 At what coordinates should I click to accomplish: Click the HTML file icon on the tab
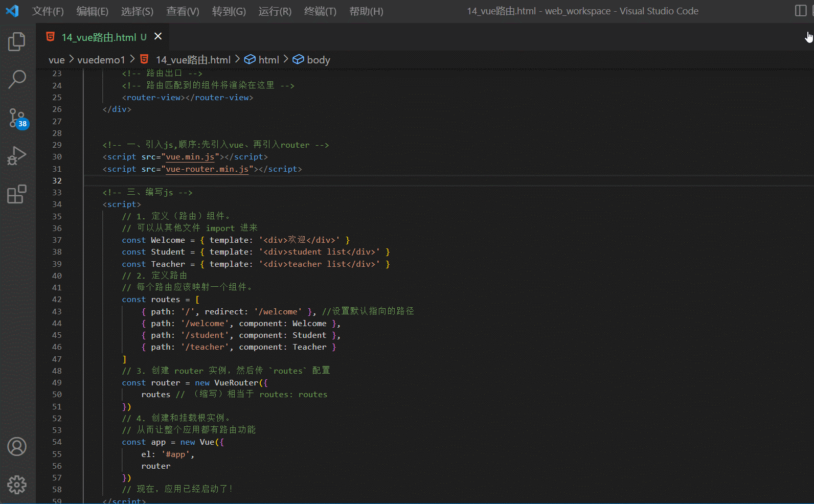tap(50, 37)
